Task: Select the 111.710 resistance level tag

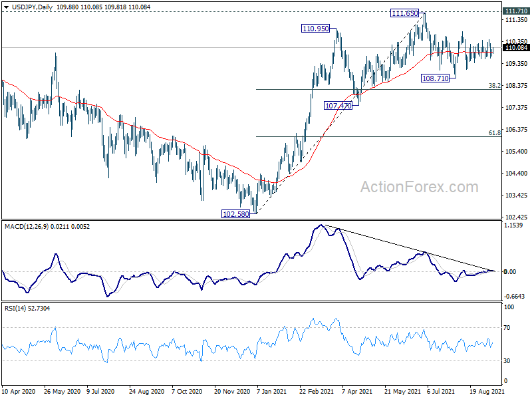Action: [x=516, y=11]
